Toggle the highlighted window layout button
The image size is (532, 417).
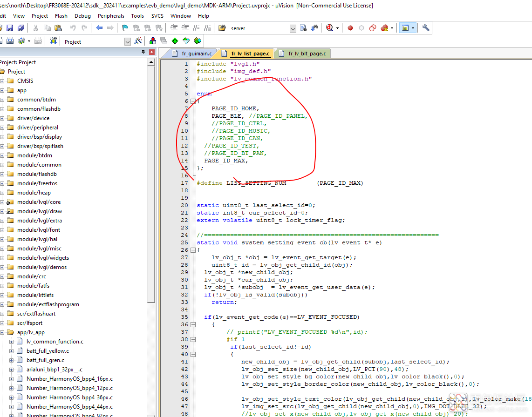coord(405,28)
